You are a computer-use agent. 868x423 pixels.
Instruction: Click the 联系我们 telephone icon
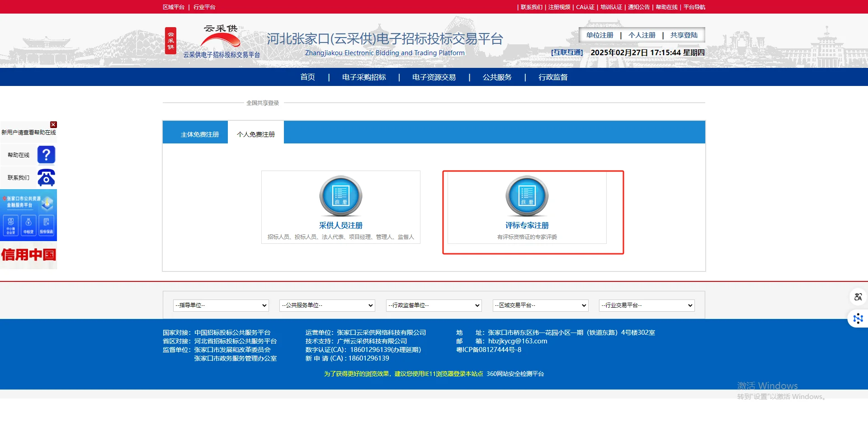[x=46, y=177]
